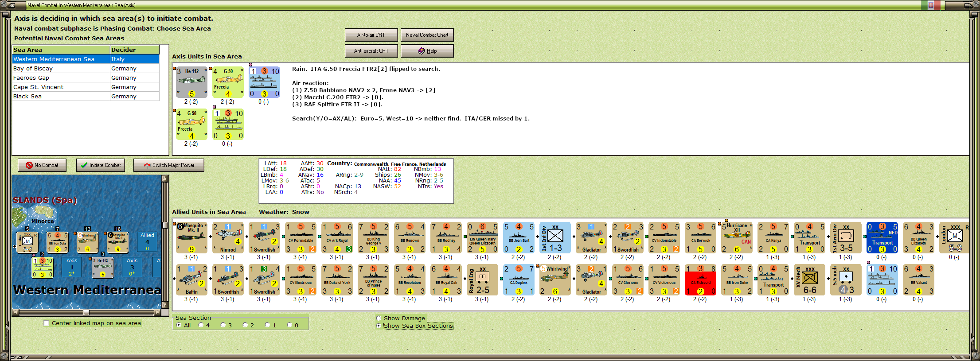Open the Help button
The height and width of the screenshot is (361, 980).
pyautogui.click(x=427, y=51)
